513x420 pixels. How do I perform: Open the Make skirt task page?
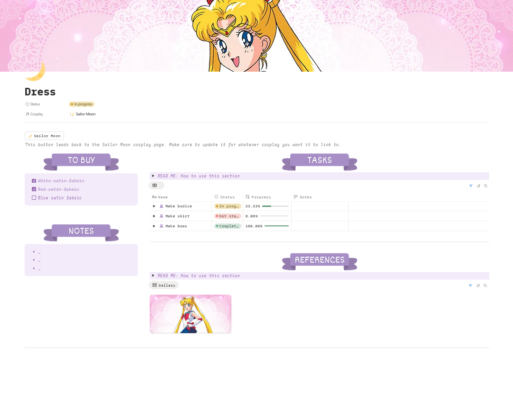(x=177, y=216)
